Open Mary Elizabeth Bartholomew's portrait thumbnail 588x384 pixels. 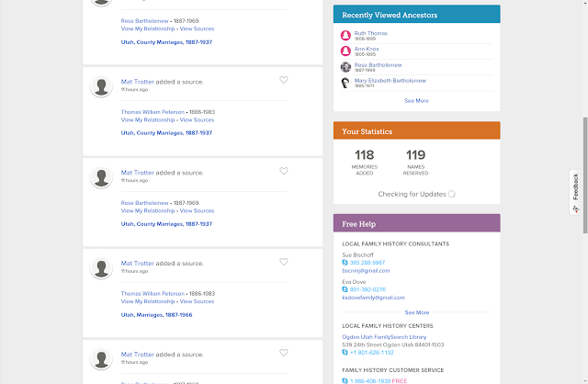point(345,83)
